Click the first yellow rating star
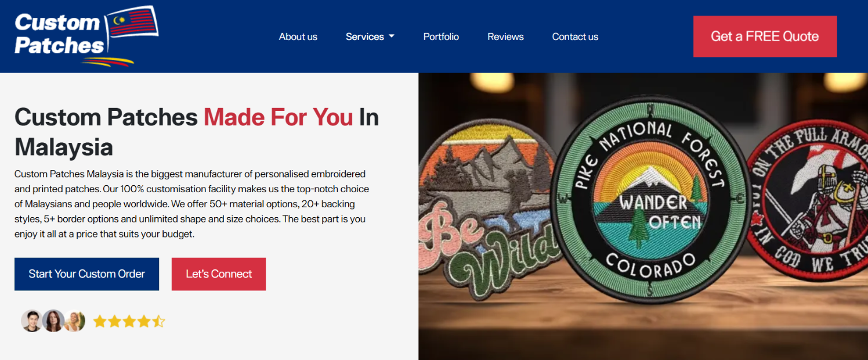The image size is (868, 360). coord(100,321)
